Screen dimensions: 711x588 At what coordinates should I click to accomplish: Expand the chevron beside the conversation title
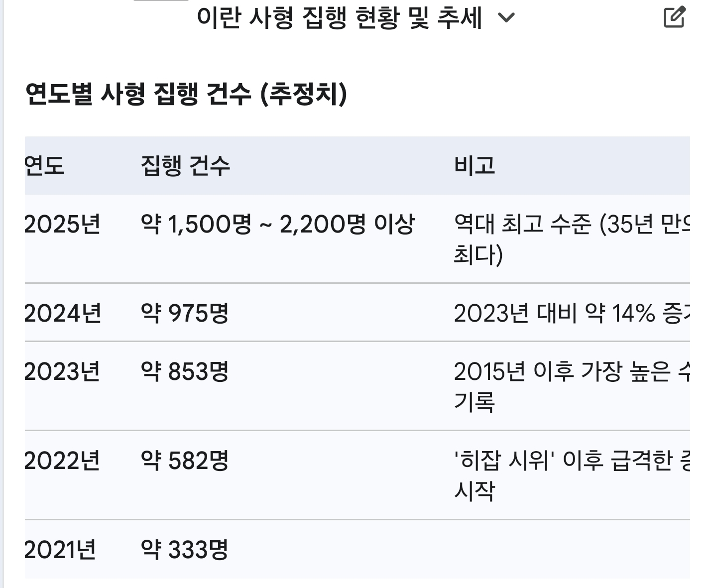[506, 18]
